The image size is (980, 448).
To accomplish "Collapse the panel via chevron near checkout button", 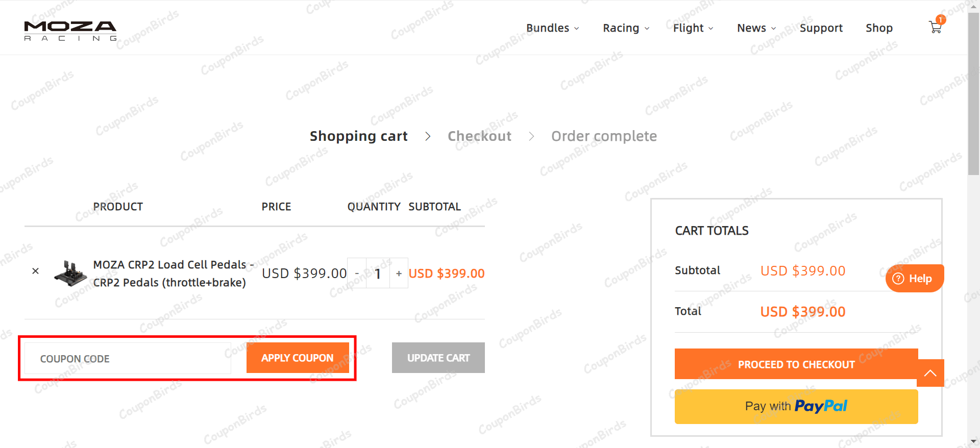I will pyautogui.click(x=930, y=372).
